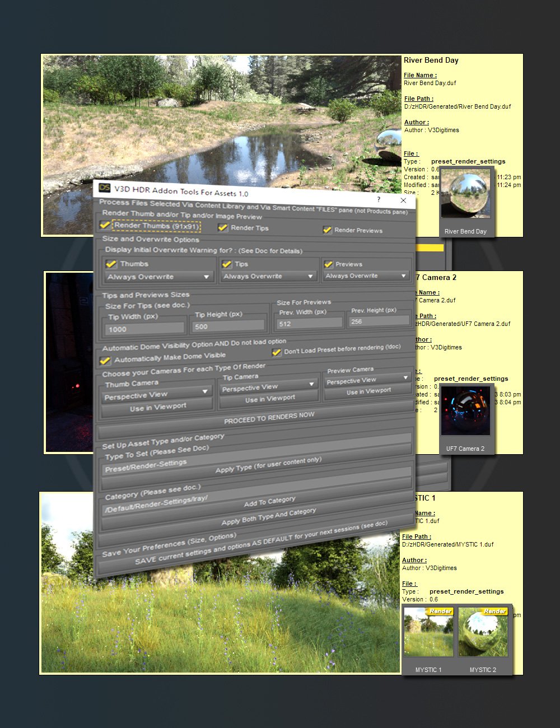Select the MYSTIC 1 render thumbnail
Viewport: 560px width, 728px height.
click(x=428, y=632)
